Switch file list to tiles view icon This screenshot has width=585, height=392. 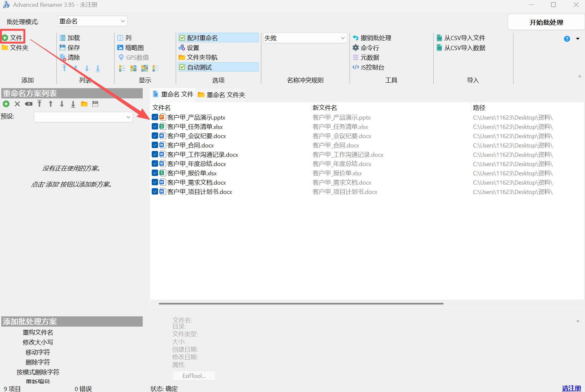133,68
